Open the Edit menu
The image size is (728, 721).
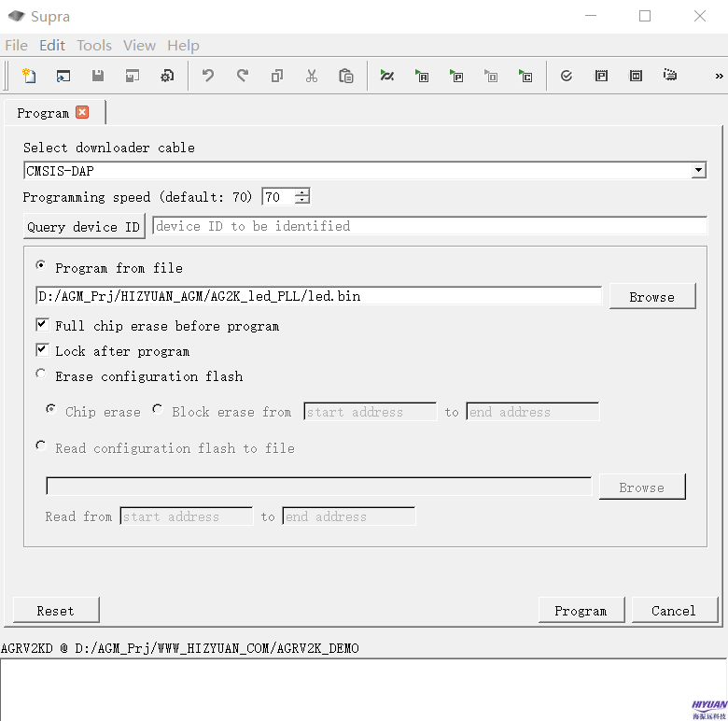(x=52, y=45)
